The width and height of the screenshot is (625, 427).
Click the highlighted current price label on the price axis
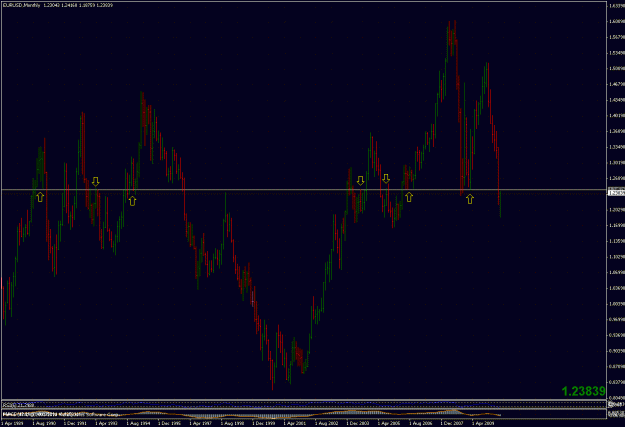point(616,193)
